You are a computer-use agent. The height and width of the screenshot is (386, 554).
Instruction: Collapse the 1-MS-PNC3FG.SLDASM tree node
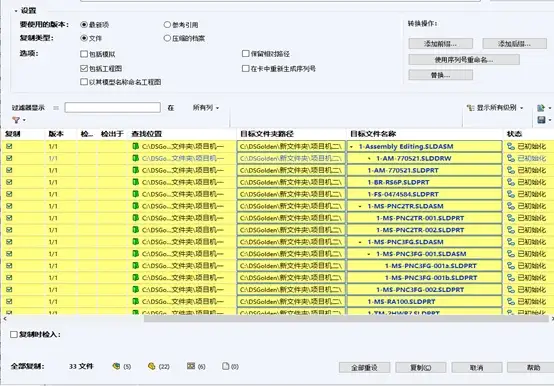tap(360, 242)
